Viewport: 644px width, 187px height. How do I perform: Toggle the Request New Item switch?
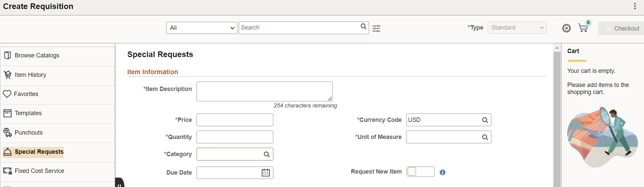click(x=420, y=172)
